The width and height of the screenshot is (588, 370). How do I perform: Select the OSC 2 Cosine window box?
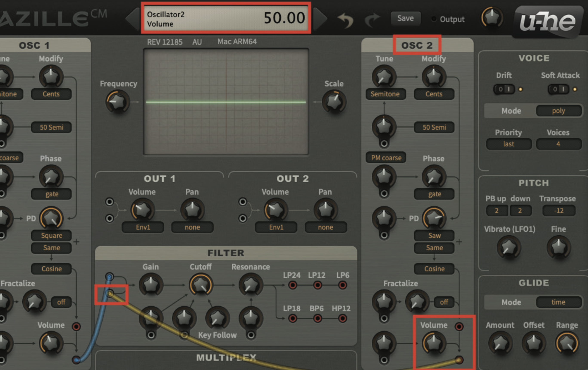click(x=434, y=269)
